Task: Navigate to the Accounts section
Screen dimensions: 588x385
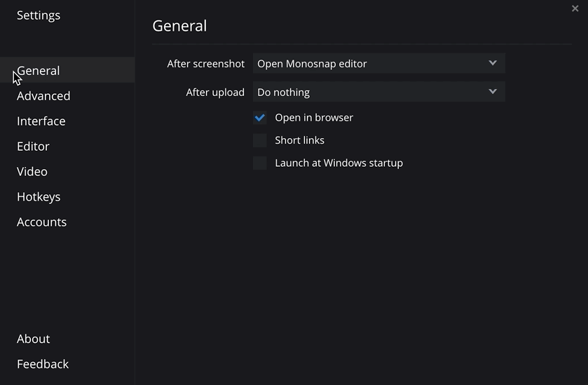Action: click(x=41, y=222)
